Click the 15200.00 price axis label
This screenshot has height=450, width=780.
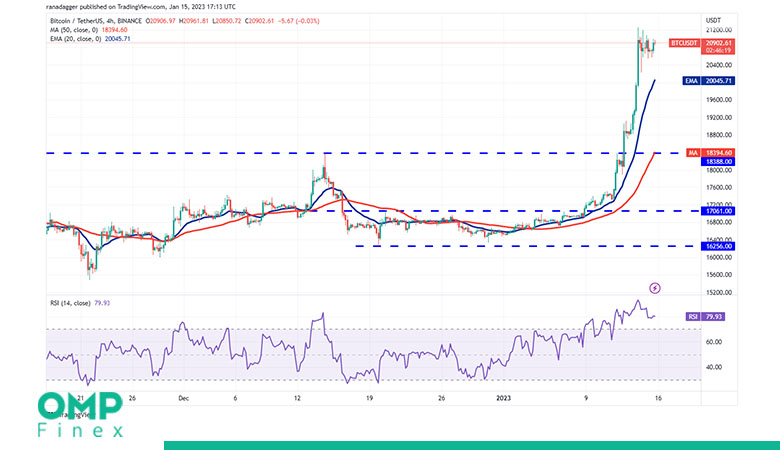(x=718, y=292)
